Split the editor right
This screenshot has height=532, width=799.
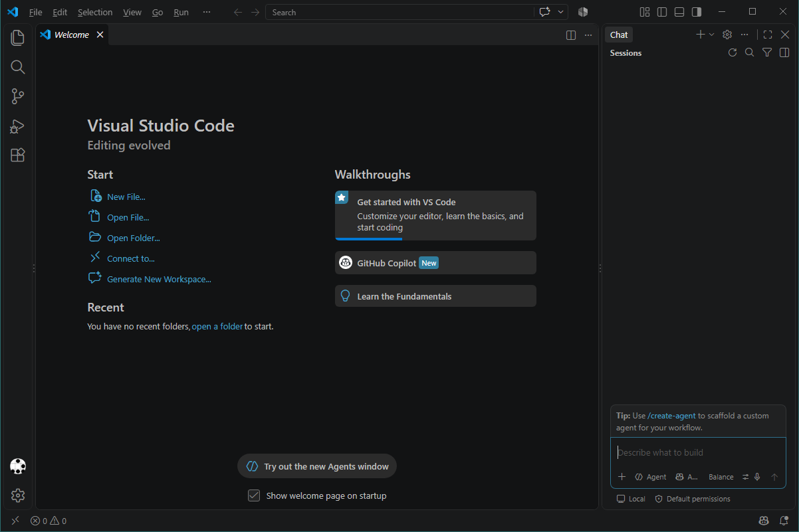[571, 35]
